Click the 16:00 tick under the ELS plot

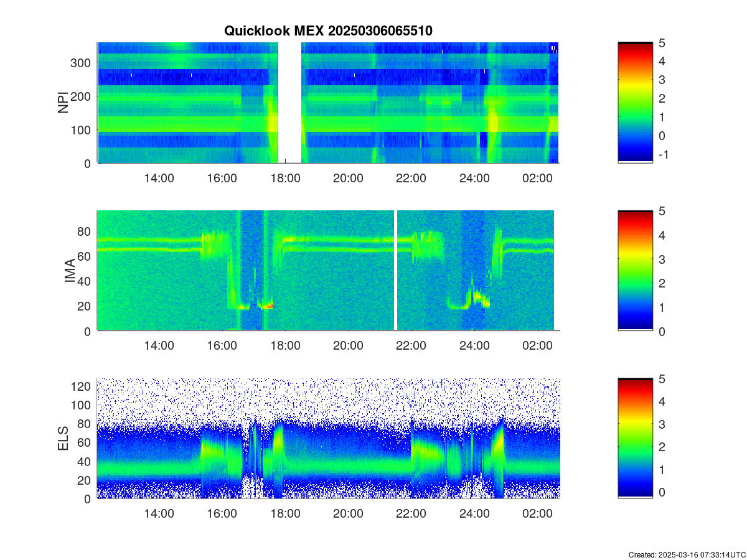click(x=222, y=514)
